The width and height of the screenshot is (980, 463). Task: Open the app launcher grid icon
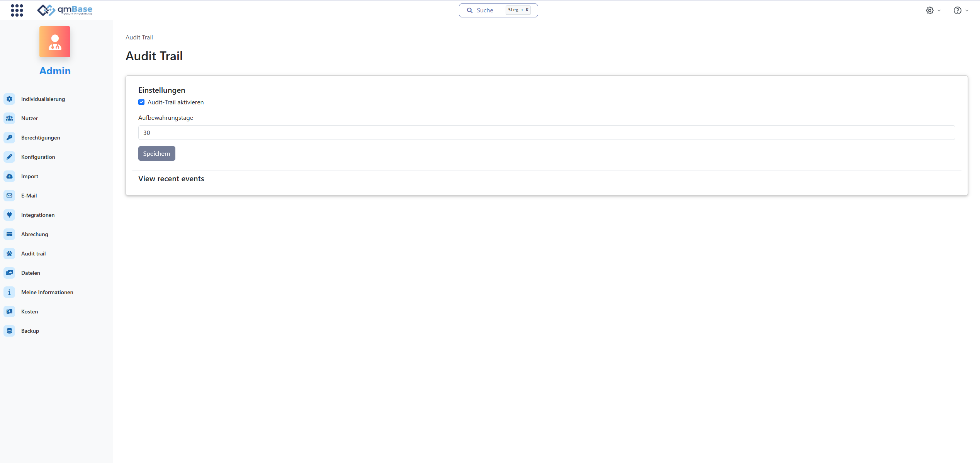coord(17,10)
